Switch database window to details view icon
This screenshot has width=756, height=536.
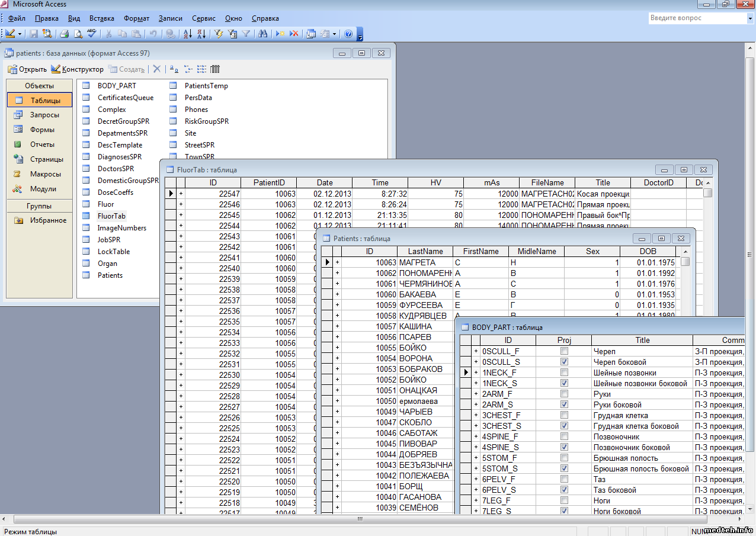(x=215, y=69)
